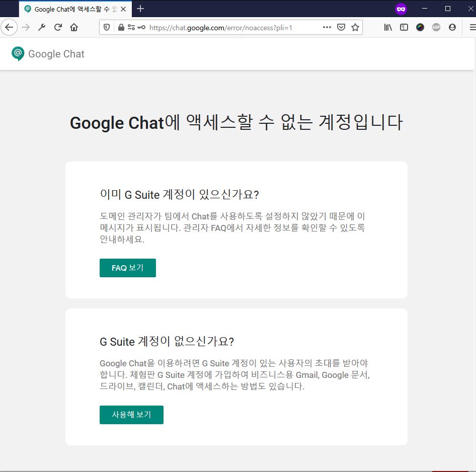Image resolution: width=476 pixels, height=472 pixels.
Task: Select the Google Chat browser tab
Action: (x=75, y=9)
